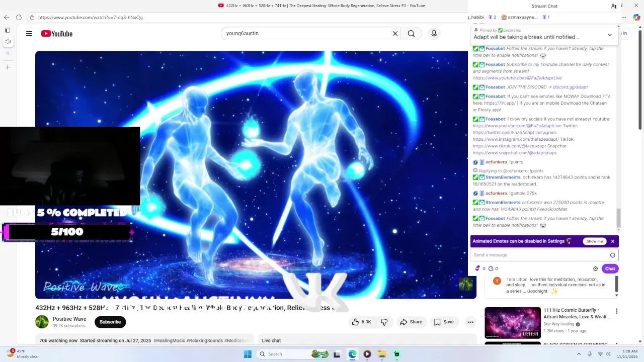
Task: Dismiss the Animated Emotes banner
Action: [x=612, y=241]
